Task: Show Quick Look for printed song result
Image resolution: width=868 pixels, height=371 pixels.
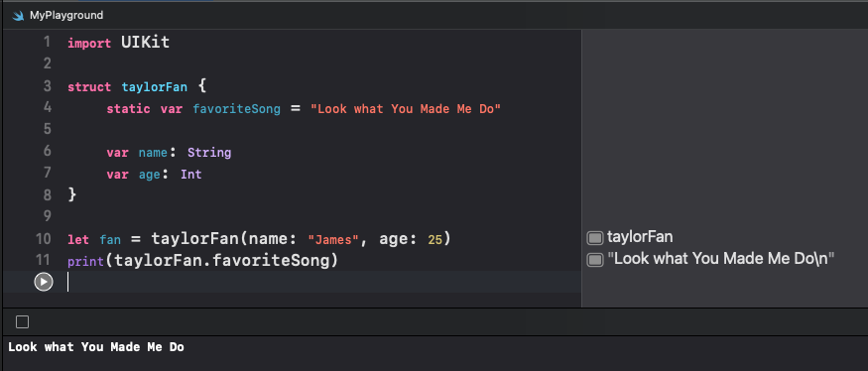Action: [595, 259]
